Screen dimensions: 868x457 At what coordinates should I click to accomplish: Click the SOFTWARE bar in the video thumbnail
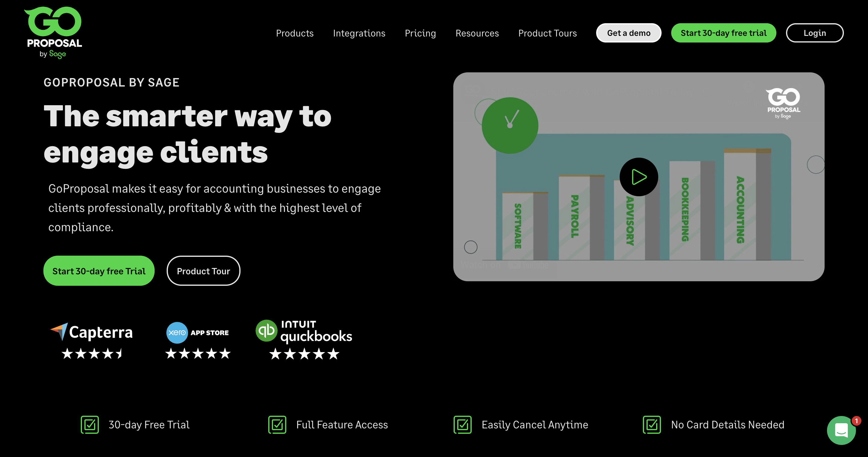click(x=525, y=226)
